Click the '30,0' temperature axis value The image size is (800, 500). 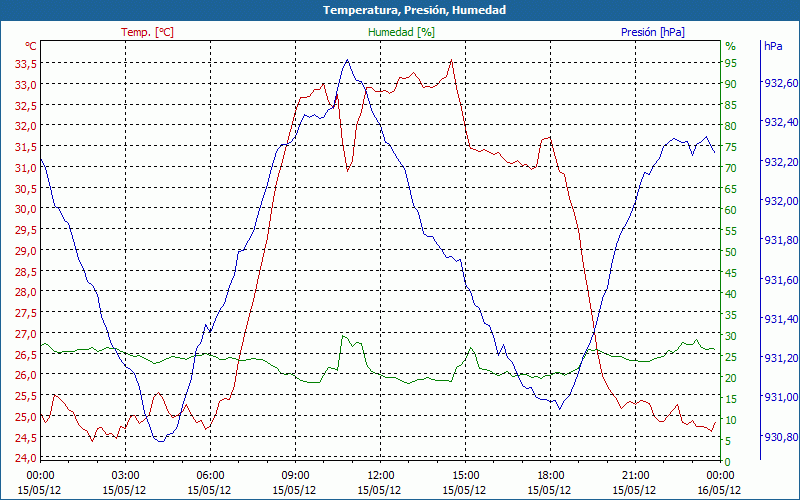coord(26,209)
